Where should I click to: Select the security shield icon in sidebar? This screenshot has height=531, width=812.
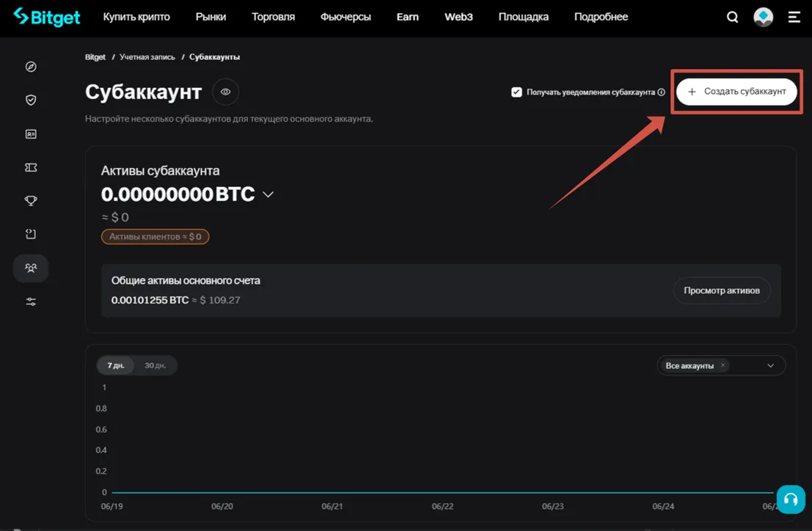pyautogui.click(x=30, y=100)
